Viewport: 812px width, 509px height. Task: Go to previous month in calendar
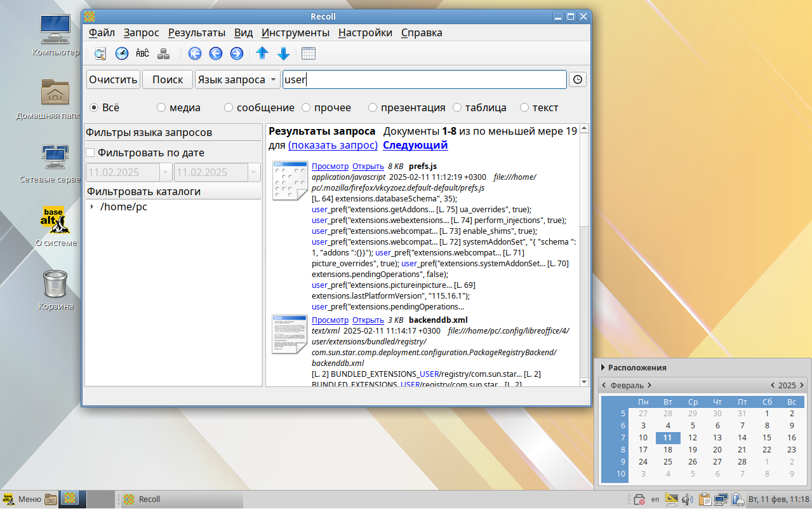click(604, 385)
